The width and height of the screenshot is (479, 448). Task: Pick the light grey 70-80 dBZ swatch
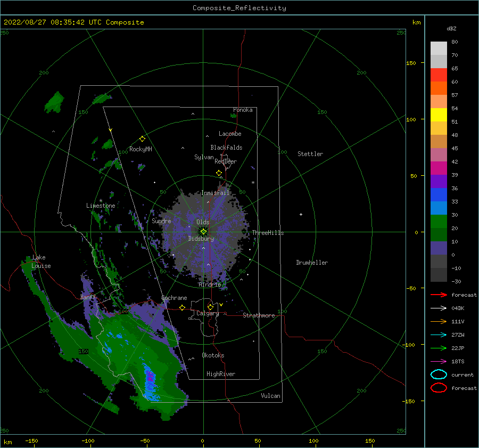(x=439, y=48)
